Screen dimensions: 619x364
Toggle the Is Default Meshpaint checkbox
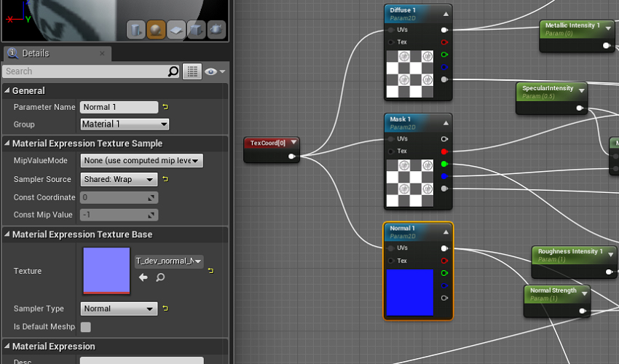tap(86, 327)
